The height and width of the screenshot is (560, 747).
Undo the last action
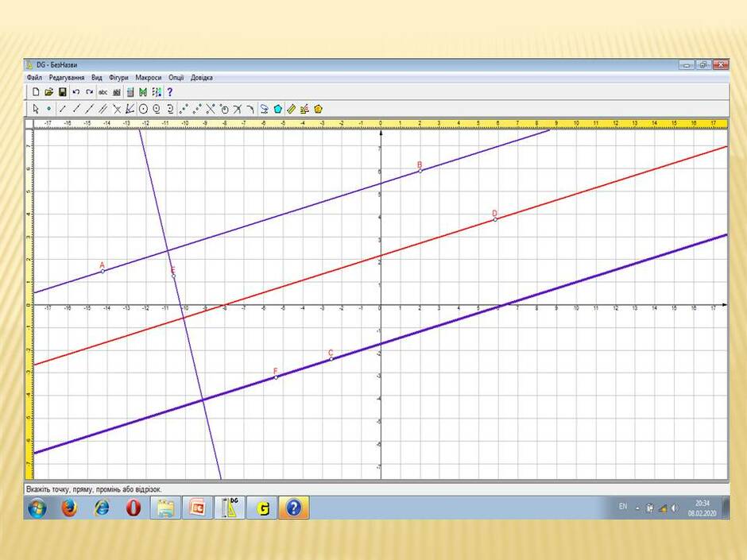coord(75,92)
